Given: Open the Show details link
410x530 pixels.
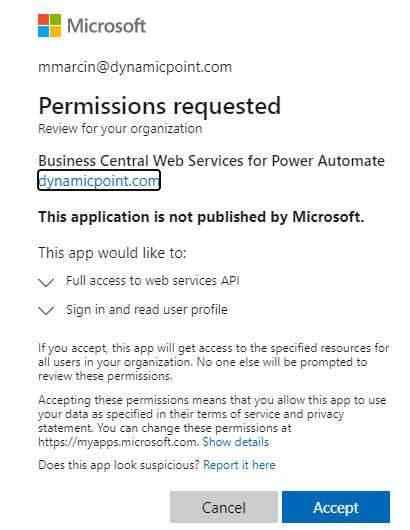Looking at the screenshot, I should tap(236, 442).
